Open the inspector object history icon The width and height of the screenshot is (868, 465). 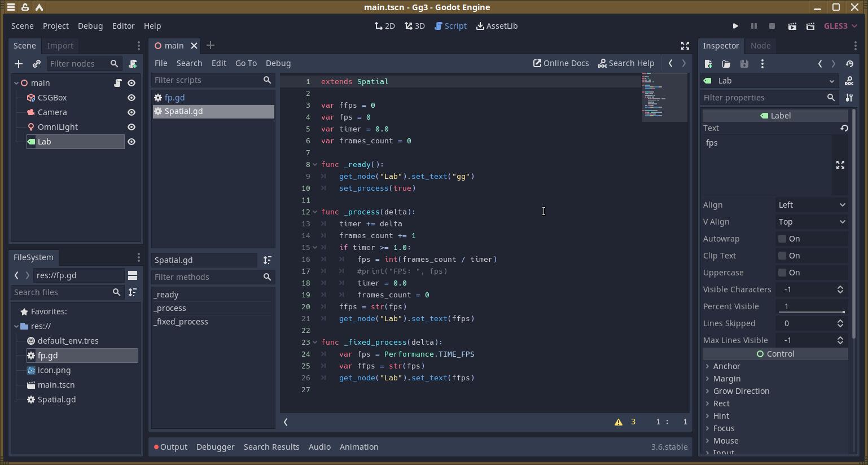(849, 64)
